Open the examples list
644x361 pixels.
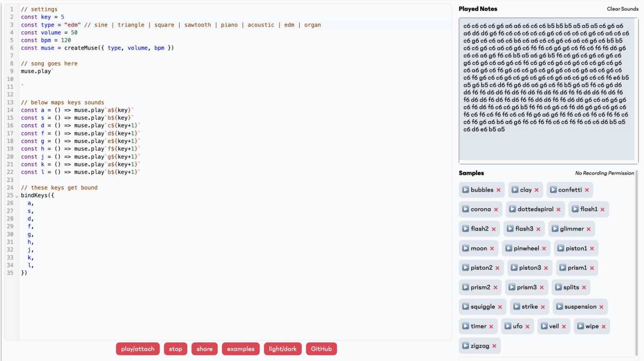(x=240, y=349)
